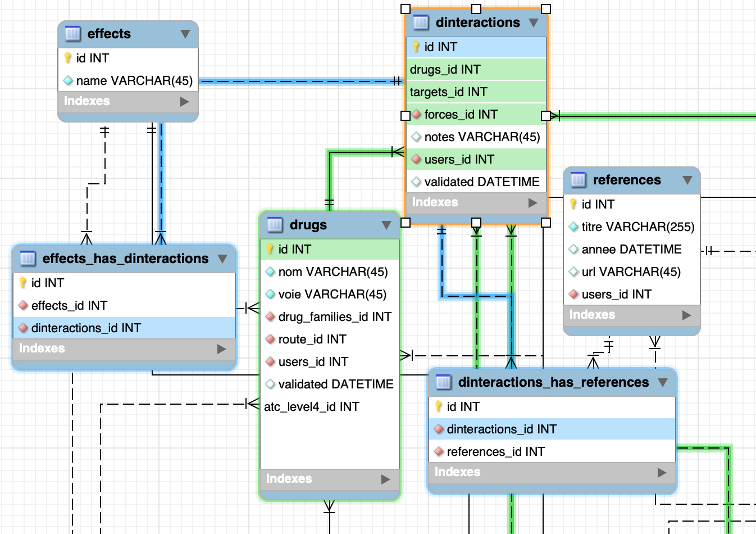
Task: Click the effects_has_dinteractions table icon
Action: [28, 259]
